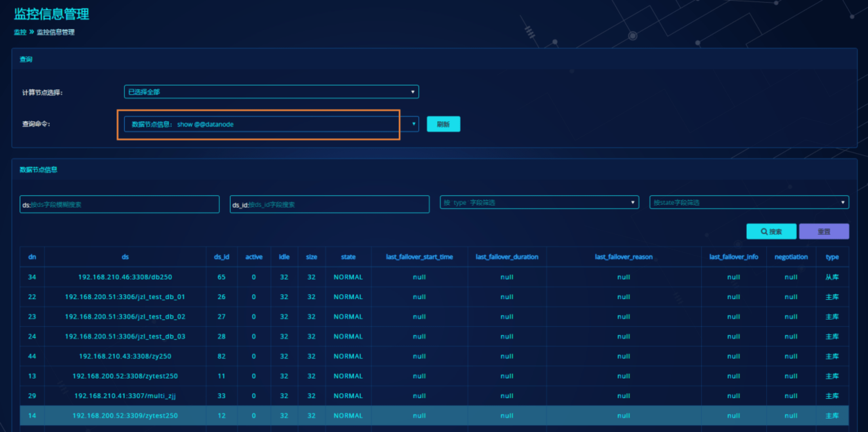
Task: Expand the query command dropdown arrow
Action: click(x=413, y=124)
